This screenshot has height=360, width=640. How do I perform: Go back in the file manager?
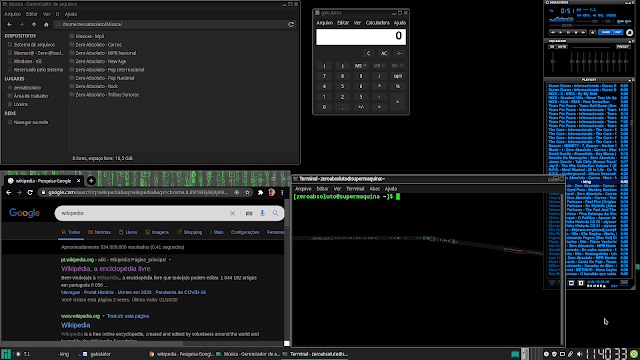click(9, 24)
